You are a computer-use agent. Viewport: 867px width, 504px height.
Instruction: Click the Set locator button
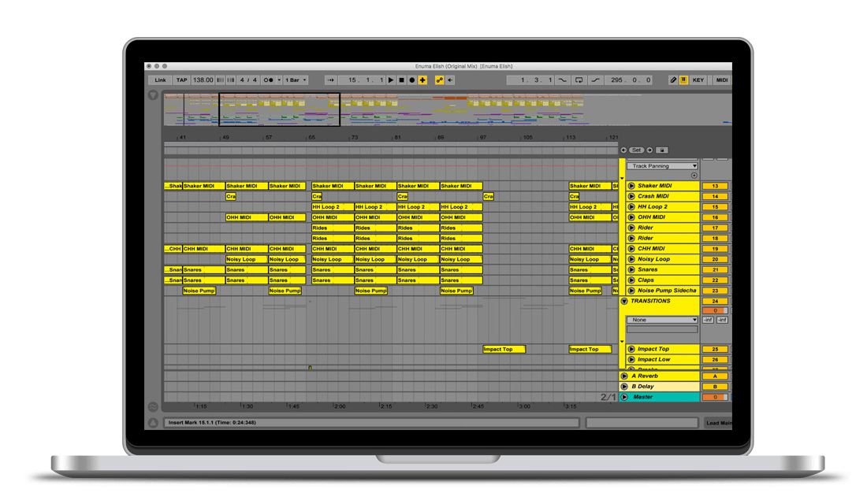tap(636, 150)
